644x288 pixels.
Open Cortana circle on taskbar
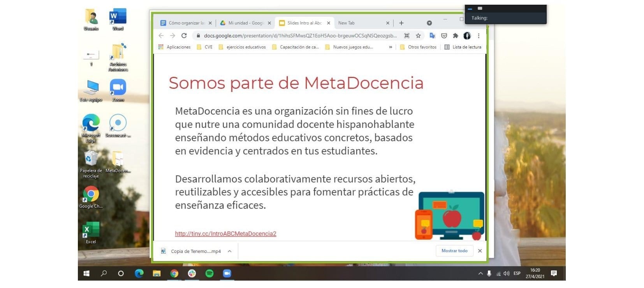pyautogui.click(x=121, y=274)
